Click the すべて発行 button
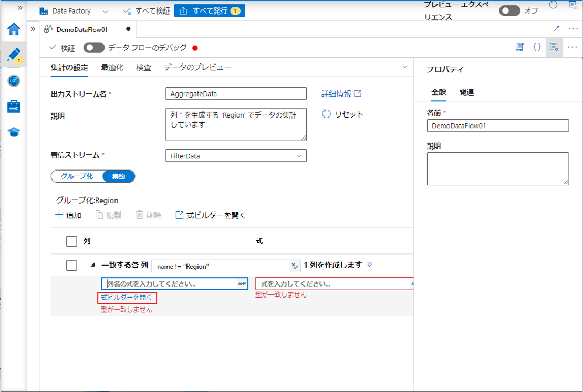Screen dimensions: 583x392 coord(210,11)
